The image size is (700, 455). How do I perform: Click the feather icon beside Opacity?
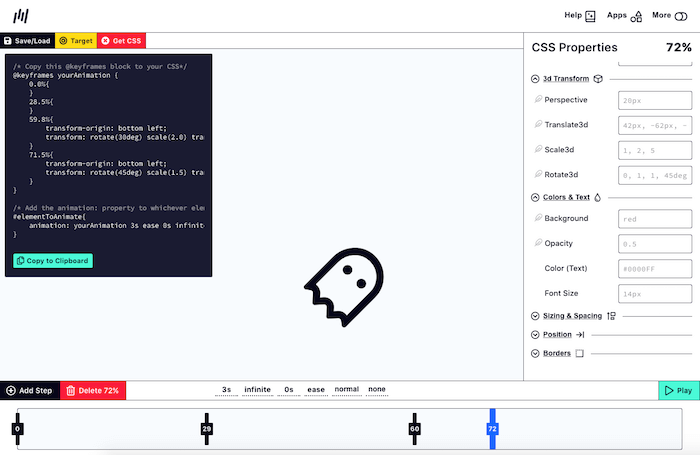click(x=537, y=244)
